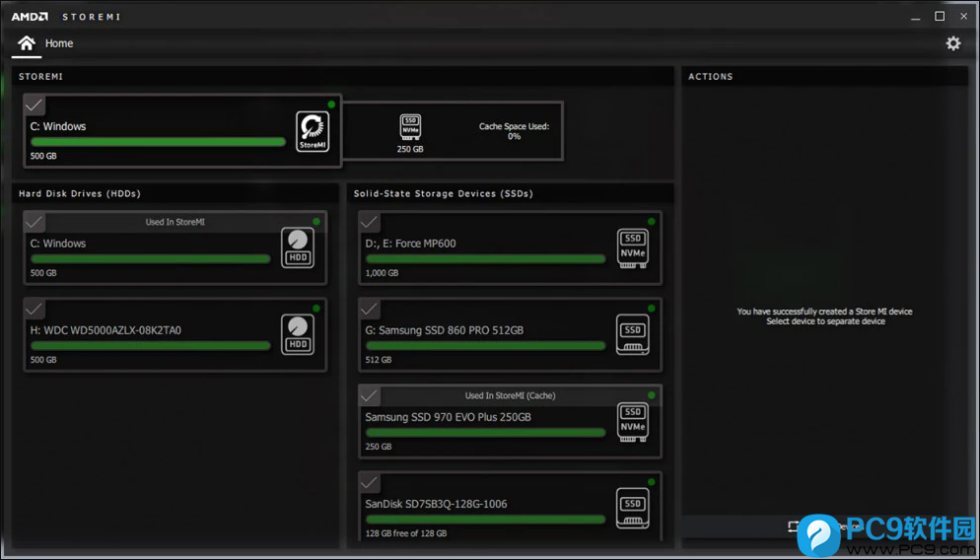The width and height of the screenshot is (980, 560).
Task: Click HDD icon for WDC WD5000AZLX drive
Action: click(x=298, y=335)
